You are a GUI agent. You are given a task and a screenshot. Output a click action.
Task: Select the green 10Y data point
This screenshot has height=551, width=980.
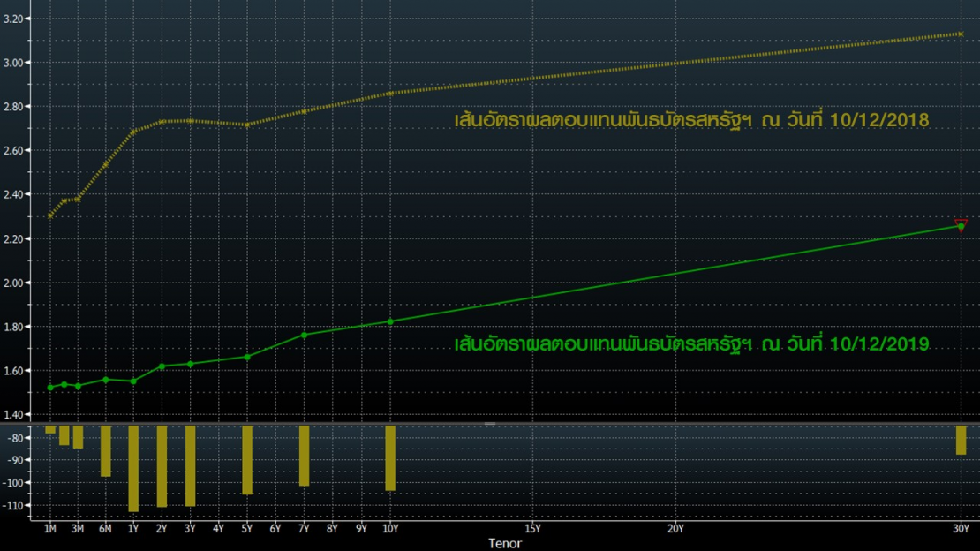coord(389,321)
